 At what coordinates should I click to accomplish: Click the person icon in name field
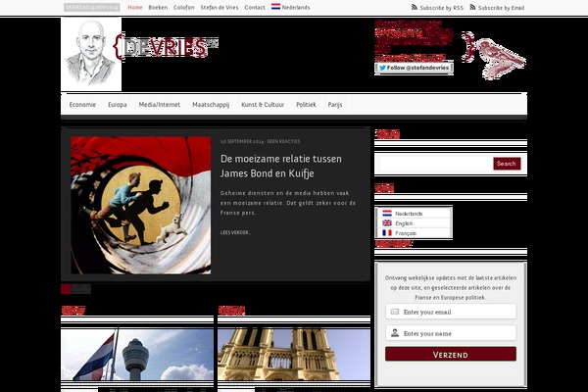point(395,333)
